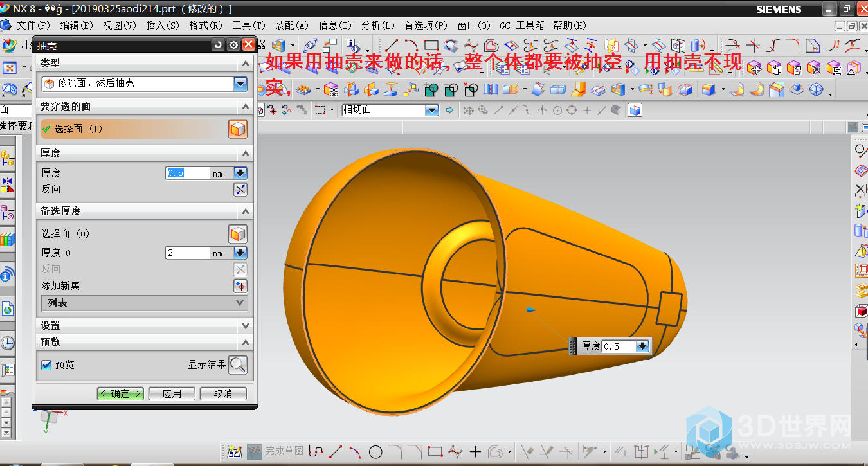Image resolution: width=868 pixels, height=466 pixels.
Task: Click the 反向 reverse direction icon under 厚度
Action: point(240,189)
